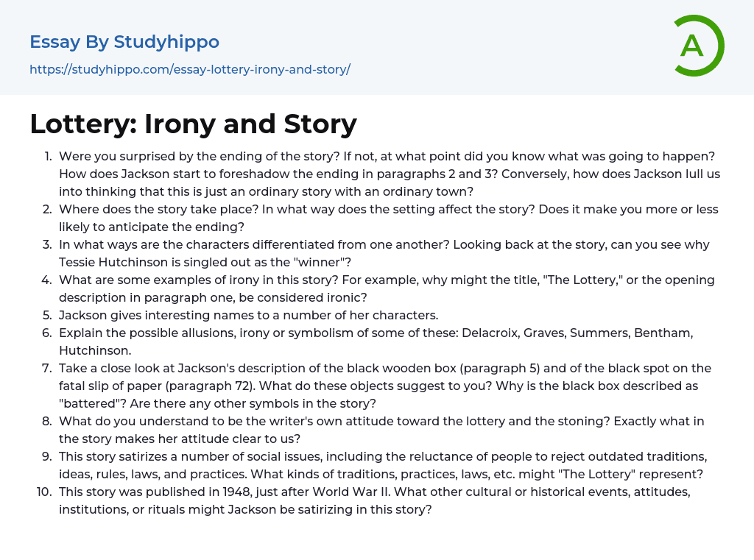Click the list number marker '7.'
Image resolution: width=754 pixels, height=560 pixels.
(46, 368)
